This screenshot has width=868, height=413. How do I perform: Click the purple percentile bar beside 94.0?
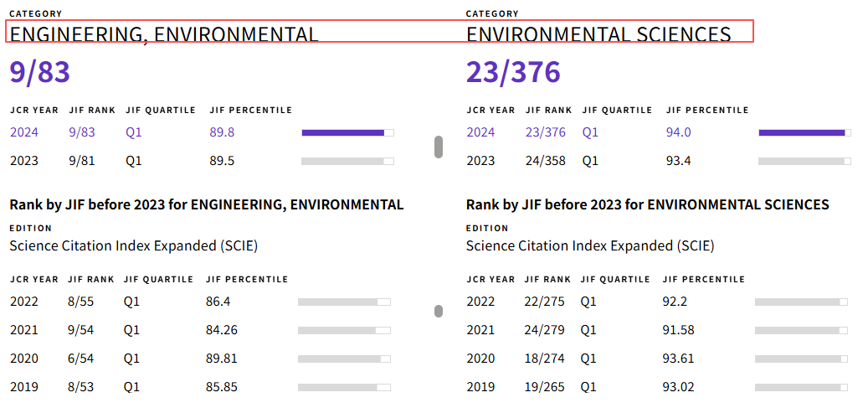pos(804,132)
